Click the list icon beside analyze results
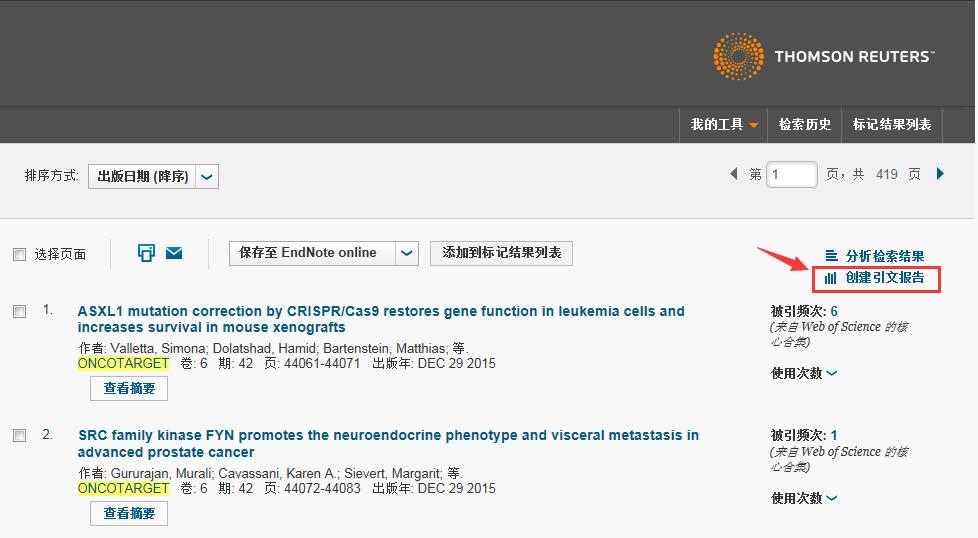This screenshot has width=978, height=538. tap(831, 256)
